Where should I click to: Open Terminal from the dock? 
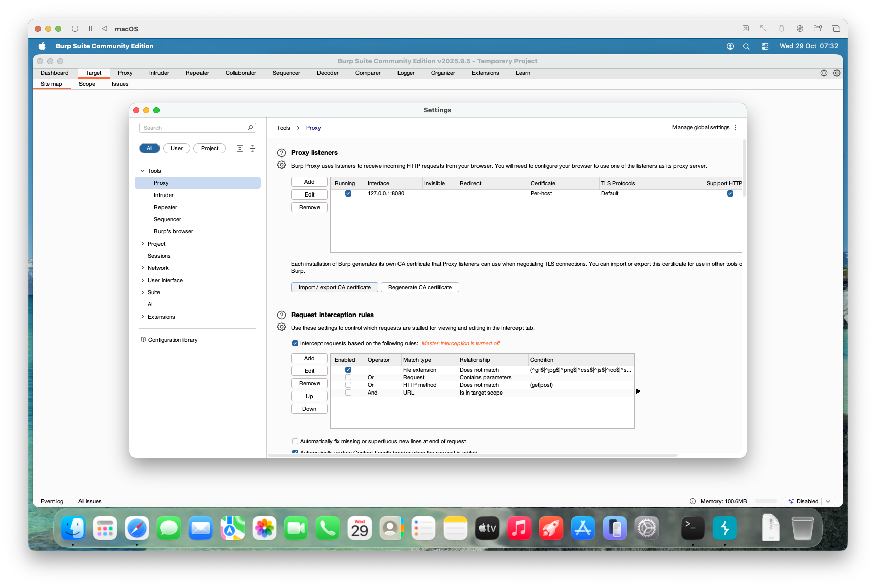tap(692, 528)
